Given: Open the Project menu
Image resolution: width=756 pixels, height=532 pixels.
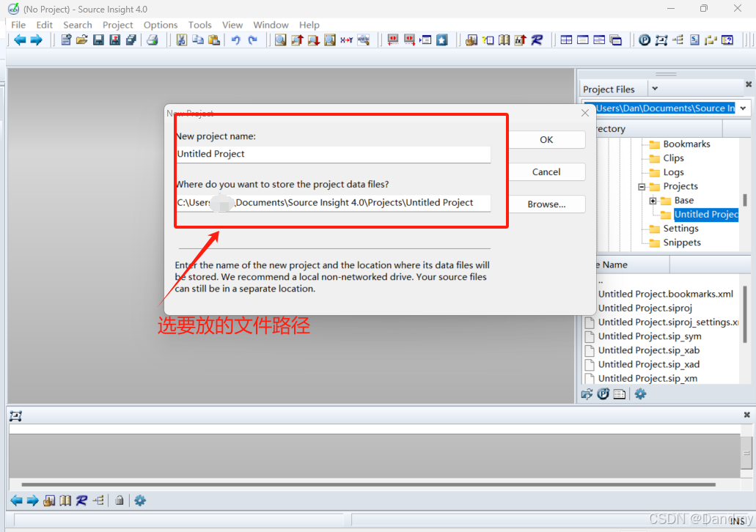Looking at the screenshot, I should [117, 25].
